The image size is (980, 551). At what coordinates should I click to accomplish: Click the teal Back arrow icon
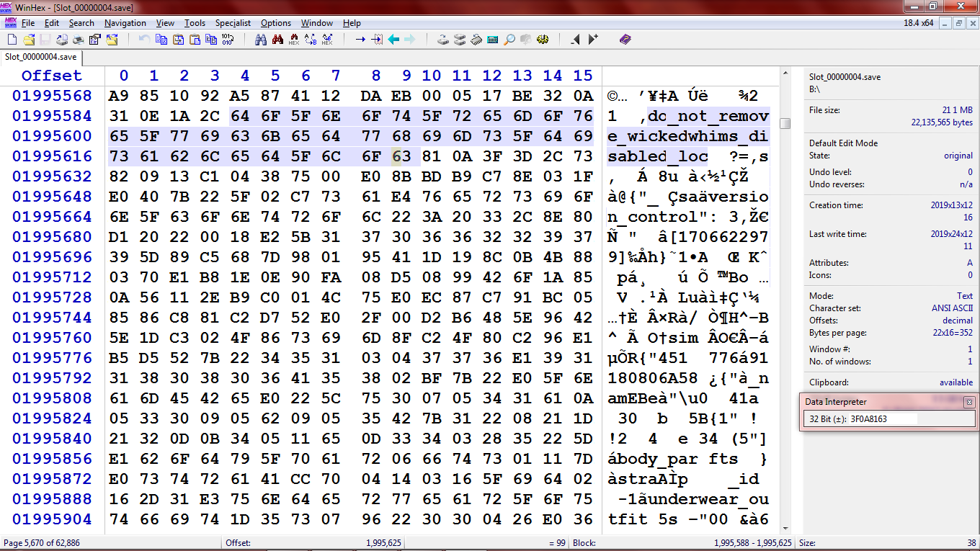(x=393, y=40)
